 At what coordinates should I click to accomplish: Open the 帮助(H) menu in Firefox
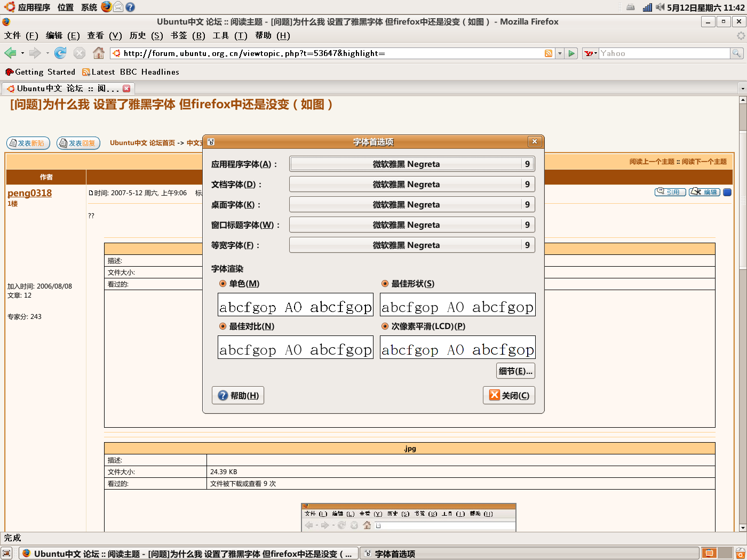coord(272,35)
